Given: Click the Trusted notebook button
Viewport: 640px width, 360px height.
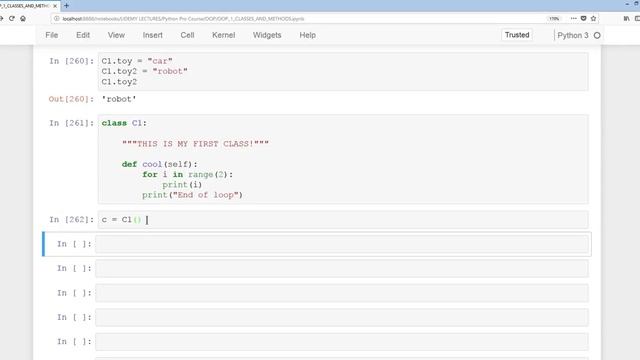Looking at the screenshot, I should [x=517, y=35].
